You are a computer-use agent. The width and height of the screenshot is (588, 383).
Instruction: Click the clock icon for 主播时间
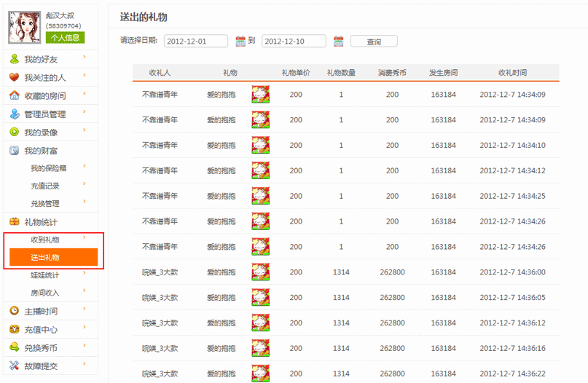(14, 311)
